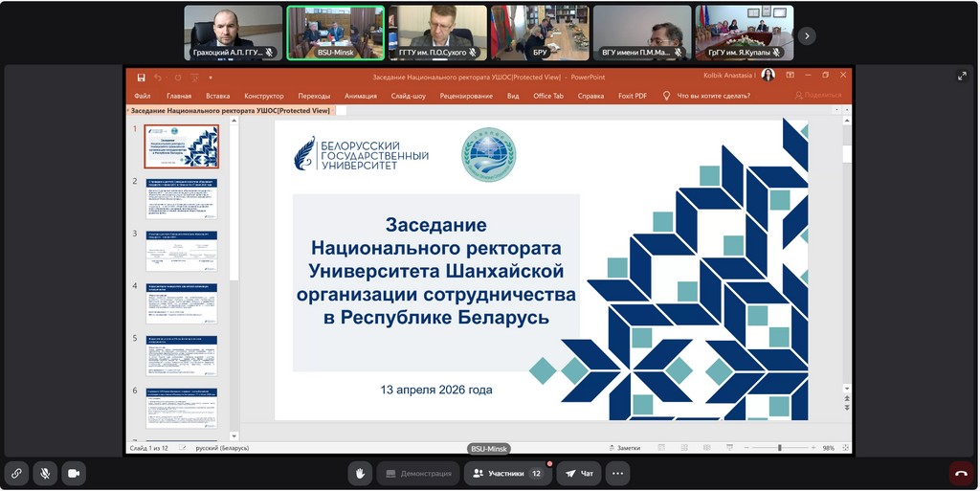Toggle the raise hand button
The height and width of the screenshot is (491, 980).
[360, 473]
